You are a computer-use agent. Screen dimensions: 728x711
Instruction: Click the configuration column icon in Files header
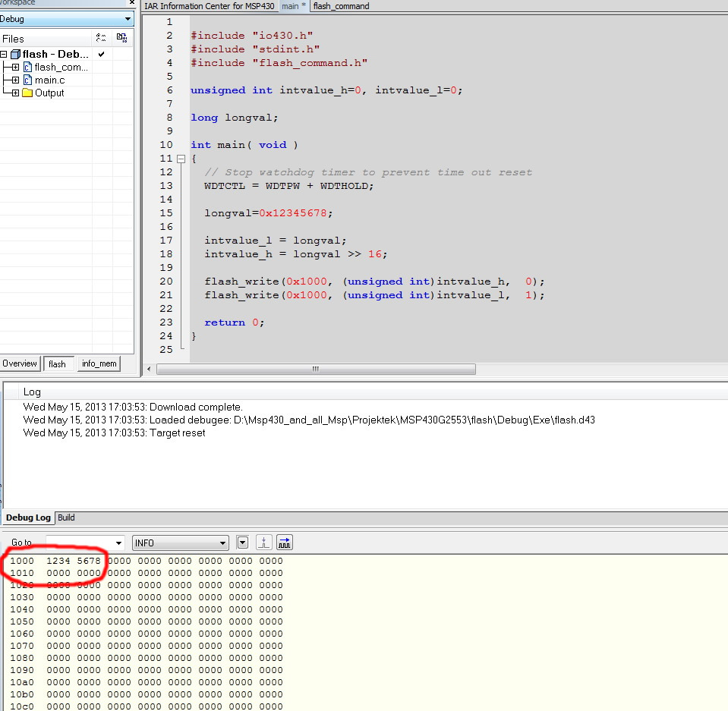(101, 38)
